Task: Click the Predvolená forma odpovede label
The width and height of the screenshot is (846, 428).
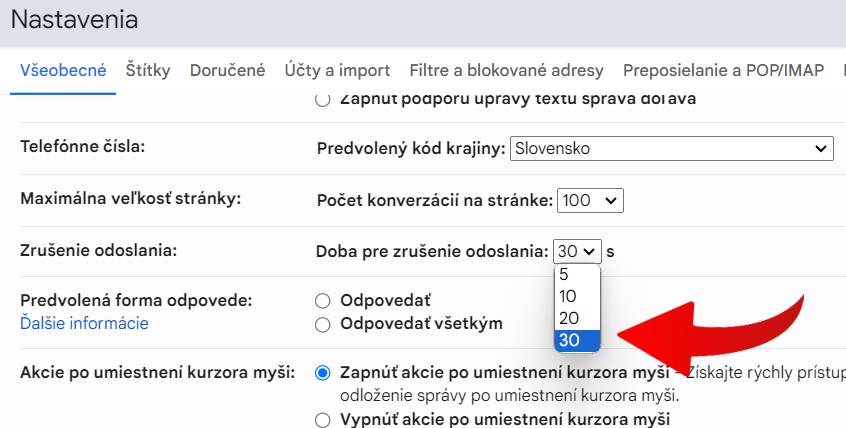Action: (136, 300)
